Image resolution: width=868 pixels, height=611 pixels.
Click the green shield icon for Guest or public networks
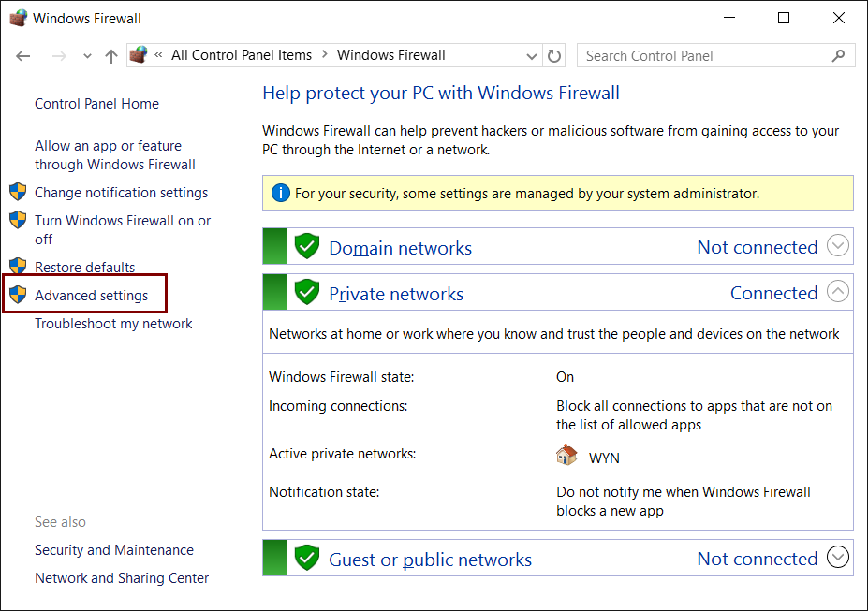pos(307,558)
